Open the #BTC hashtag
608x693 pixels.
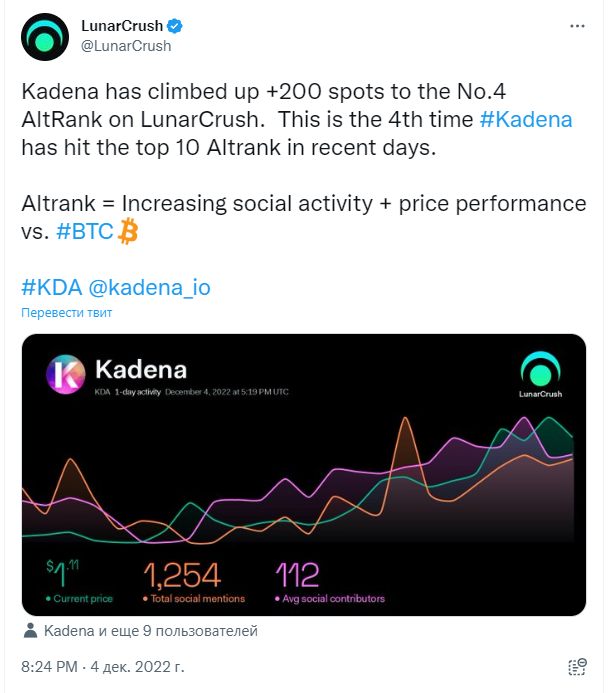85,231
